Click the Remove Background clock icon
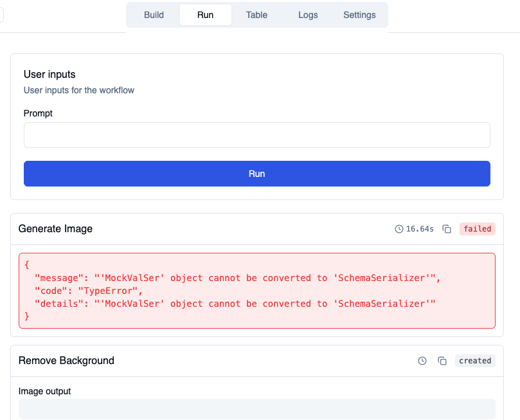This screenshot has width=520, height=420. (x=422, y=361)
